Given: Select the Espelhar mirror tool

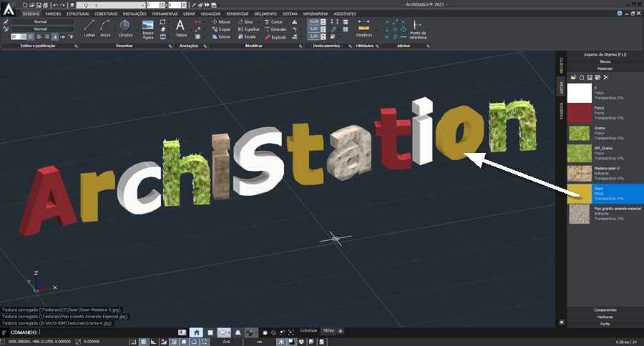Looking at the screenshot, I should (x=249, y=29).
